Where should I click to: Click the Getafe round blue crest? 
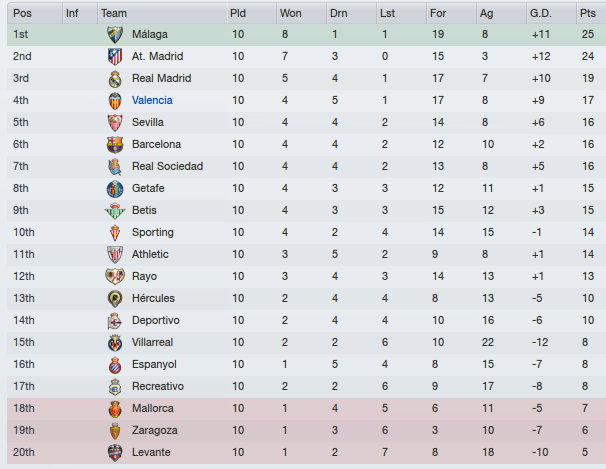click(115, 189)
